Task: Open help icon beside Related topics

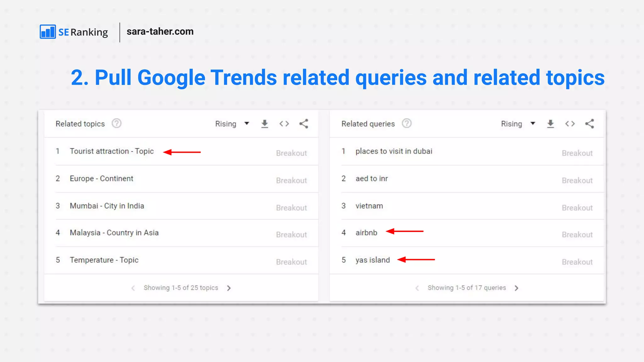Action: [x=116, y=123]
